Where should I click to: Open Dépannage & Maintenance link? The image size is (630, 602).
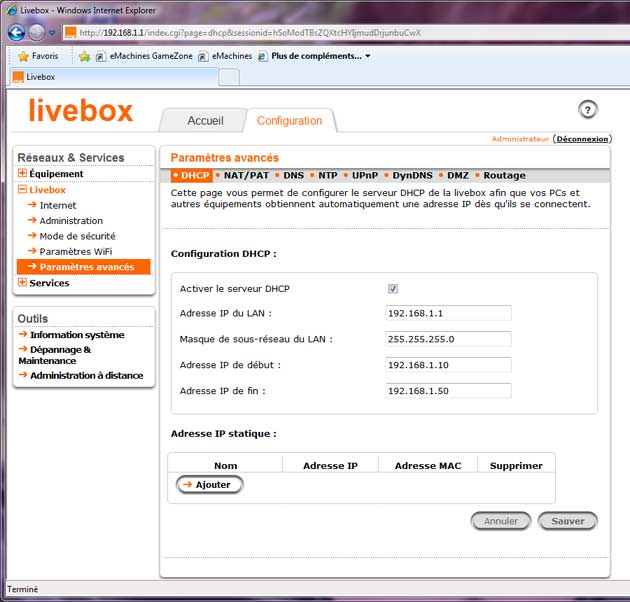55,355
